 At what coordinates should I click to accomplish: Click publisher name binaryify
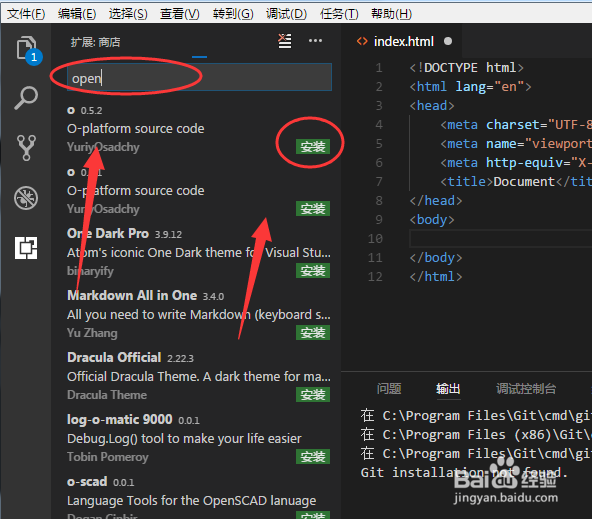(x=90, y=271)
